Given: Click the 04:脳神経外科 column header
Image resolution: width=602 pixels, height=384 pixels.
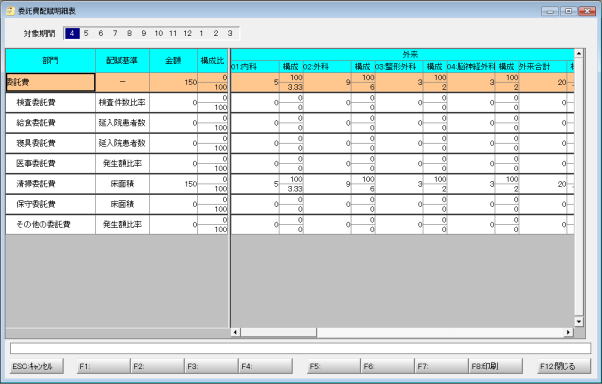Looking at the screenshot, I should [x=471, y=67].
